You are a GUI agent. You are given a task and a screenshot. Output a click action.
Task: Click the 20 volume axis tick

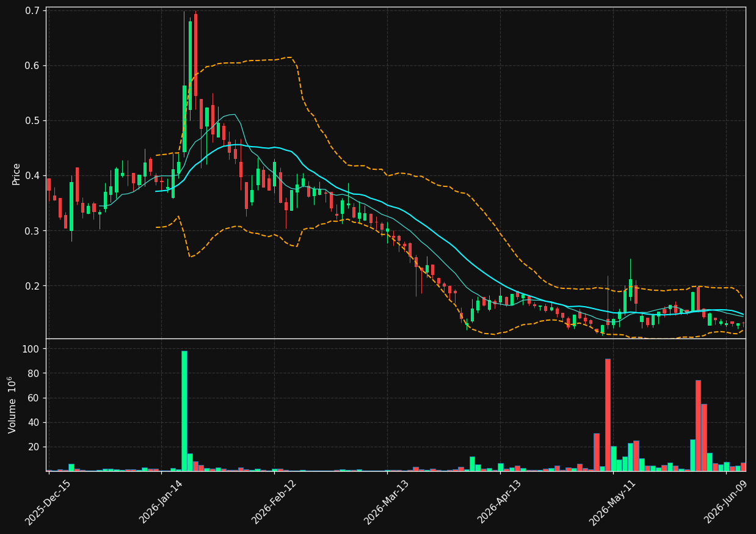(x=35, y=447)
